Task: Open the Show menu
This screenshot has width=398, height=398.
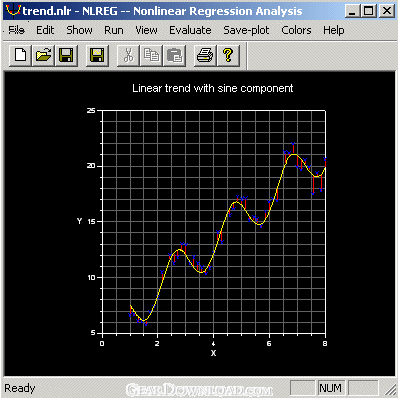Action: click(79, 30)
